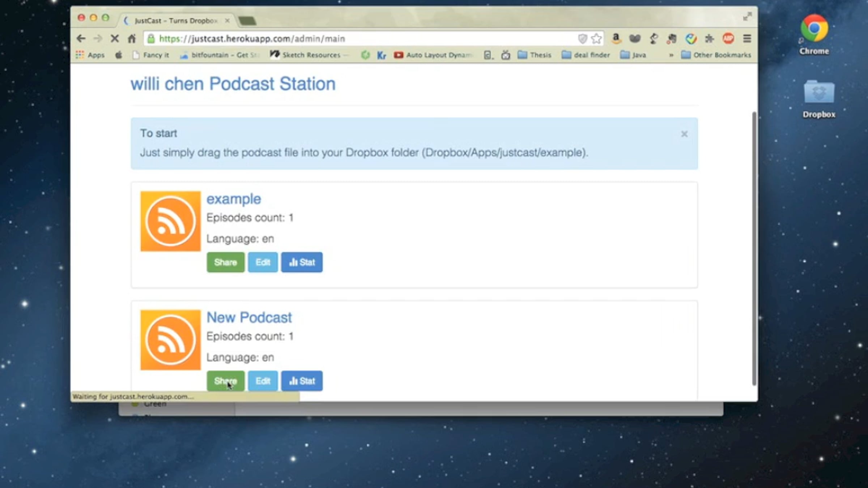
Task: Open the Dropbox folder on desktop
Action: pos(819,99)
